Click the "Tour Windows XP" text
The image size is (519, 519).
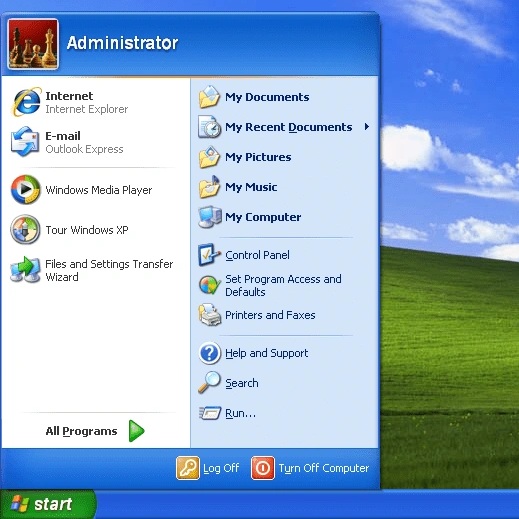click(87, 230)
